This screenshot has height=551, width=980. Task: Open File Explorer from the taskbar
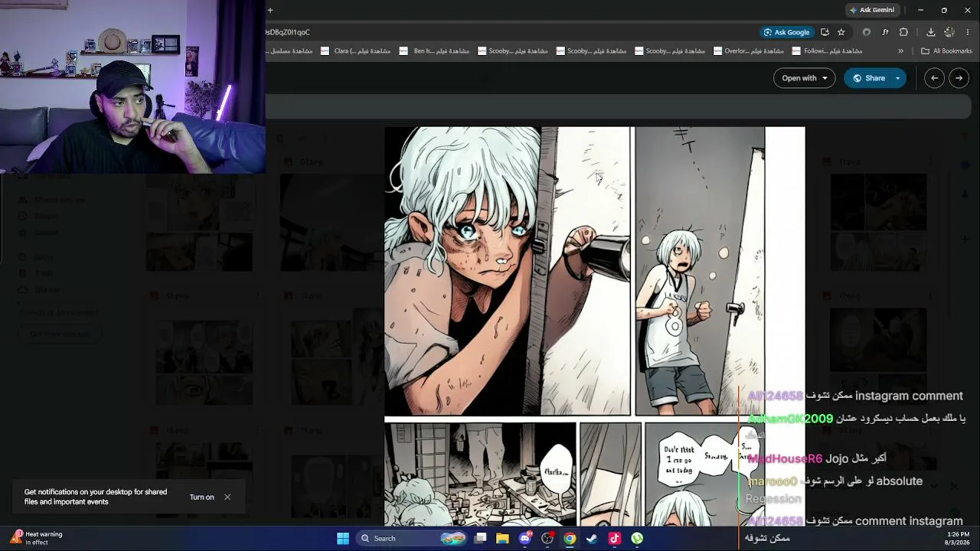(x=503, y=539)
